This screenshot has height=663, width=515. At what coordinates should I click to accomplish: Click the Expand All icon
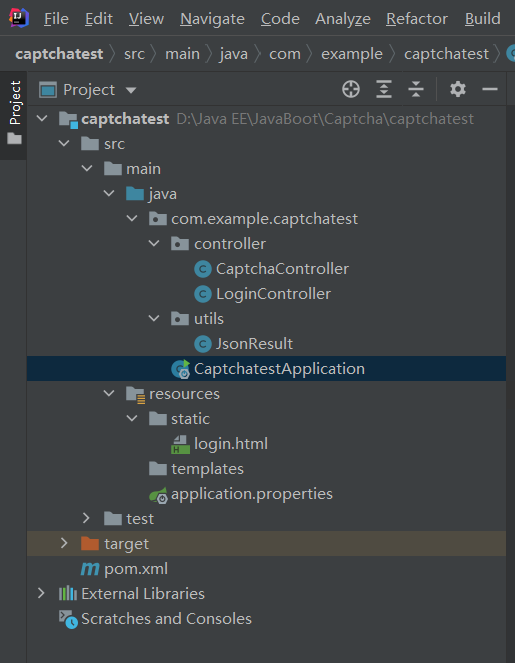pos(384,89)
